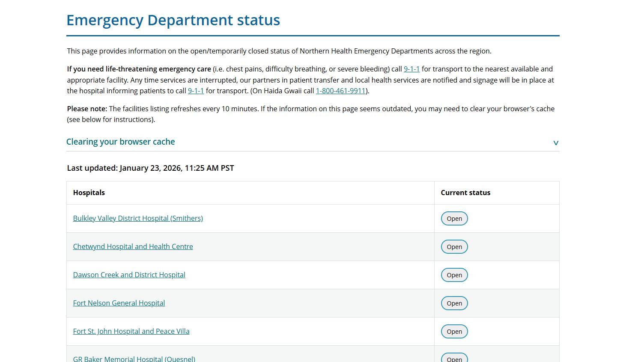644x362 pixels.
Task: Click the Hospitals column header
Action: (89, 193)
